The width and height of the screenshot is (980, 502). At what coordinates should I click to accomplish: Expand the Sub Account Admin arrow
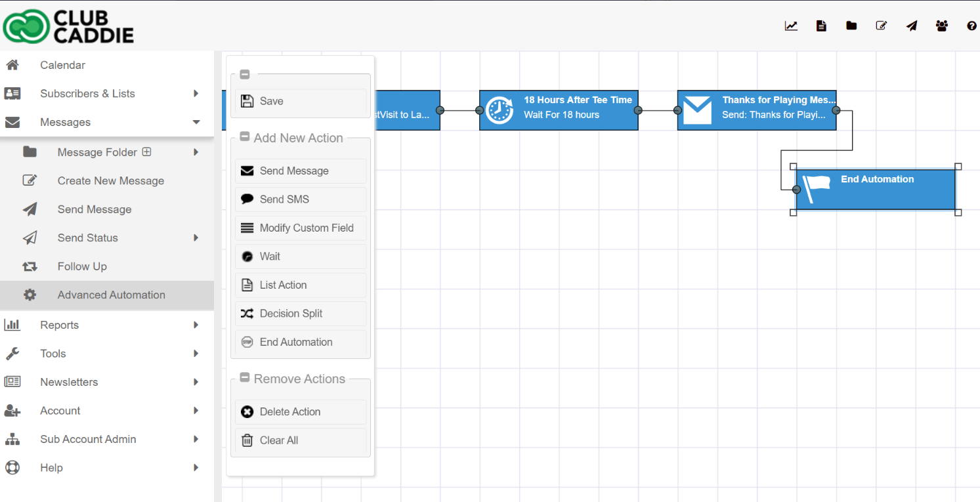point(196,439)
